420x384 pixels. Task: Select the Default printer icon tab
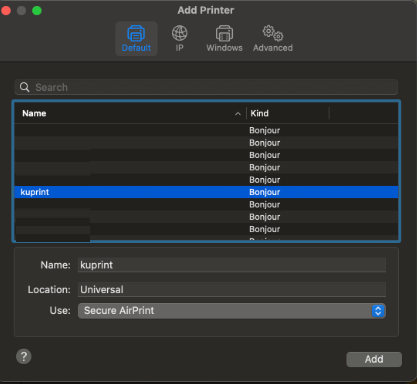pos(136,39)
